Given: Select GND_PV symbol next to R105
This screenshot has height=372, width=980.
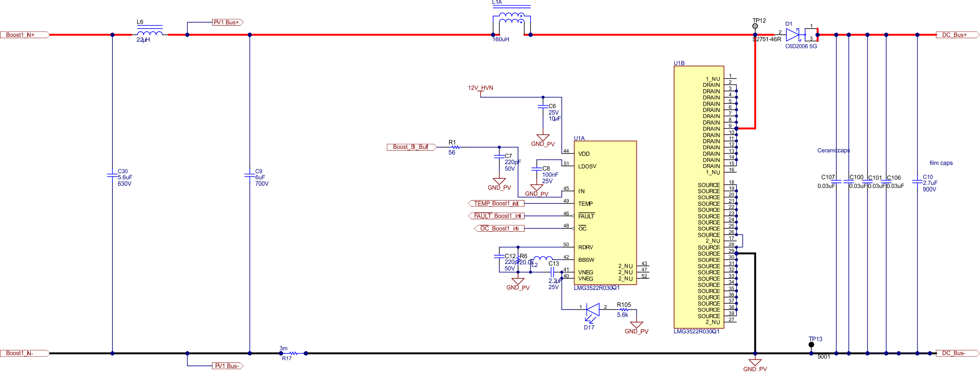Looking at the screenshot, I should 636,328.
